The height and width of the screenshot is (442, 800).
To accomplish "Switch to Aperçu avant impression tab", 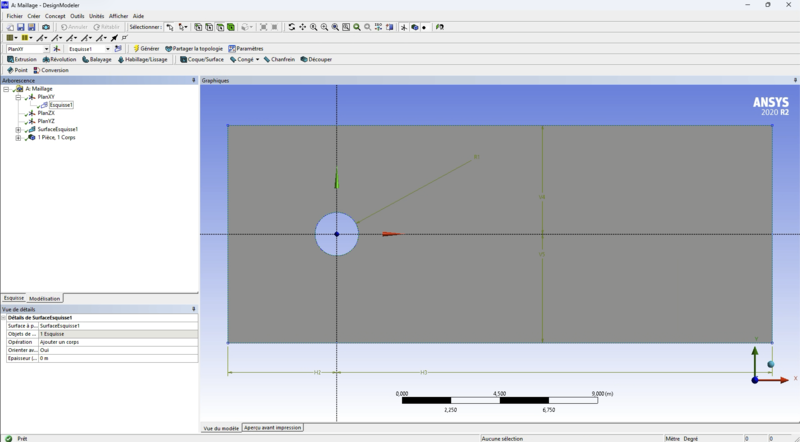I will click(x=273, y=428).
